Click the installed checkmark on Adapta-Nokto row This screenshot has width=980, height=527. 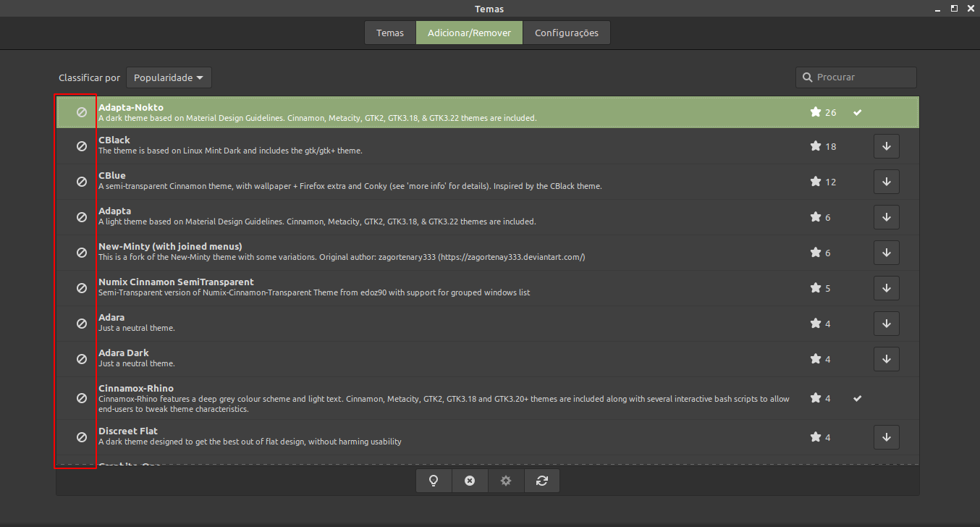858,112
